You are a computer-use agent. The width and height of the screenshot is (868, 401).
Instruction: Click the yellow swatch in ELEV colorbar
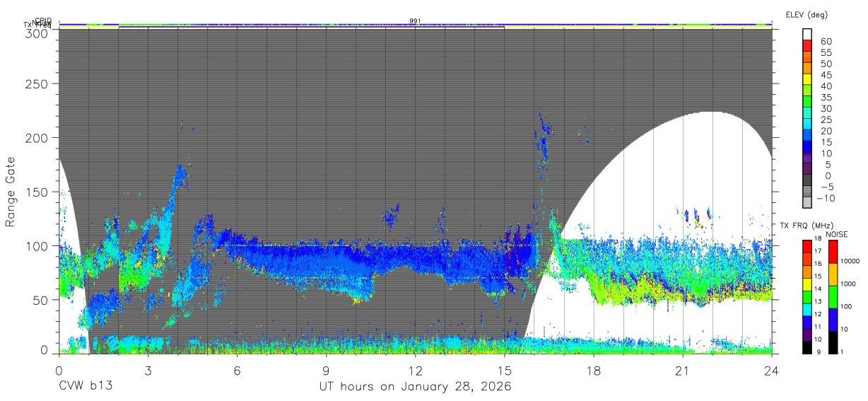click(807, 79)
